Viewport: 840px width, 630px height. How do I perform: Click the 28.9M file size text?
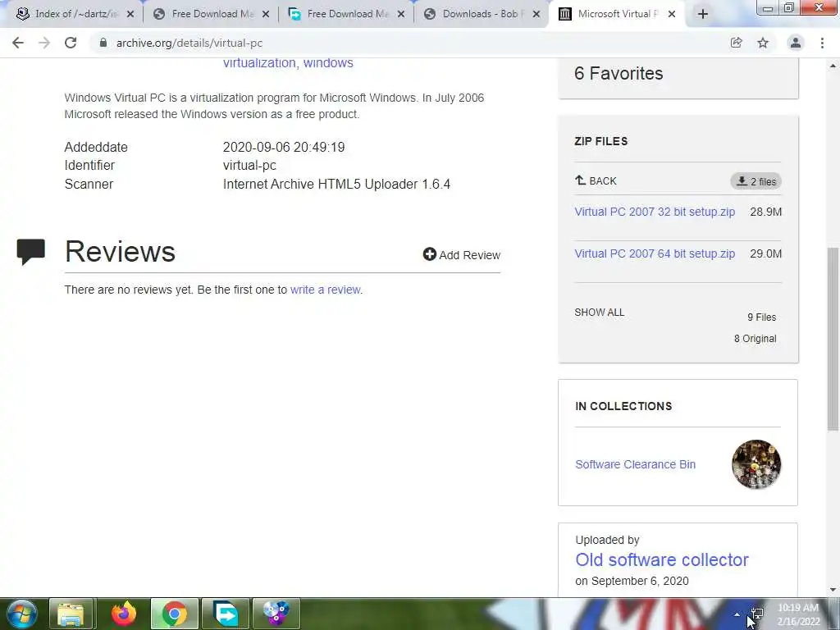point(765,212)
